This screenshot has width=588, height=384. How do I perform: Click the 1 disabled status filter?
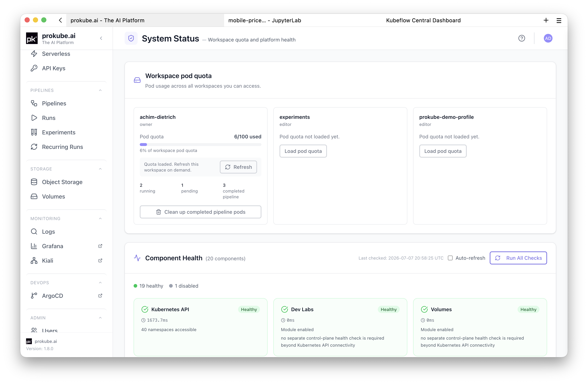click(184, 286)
